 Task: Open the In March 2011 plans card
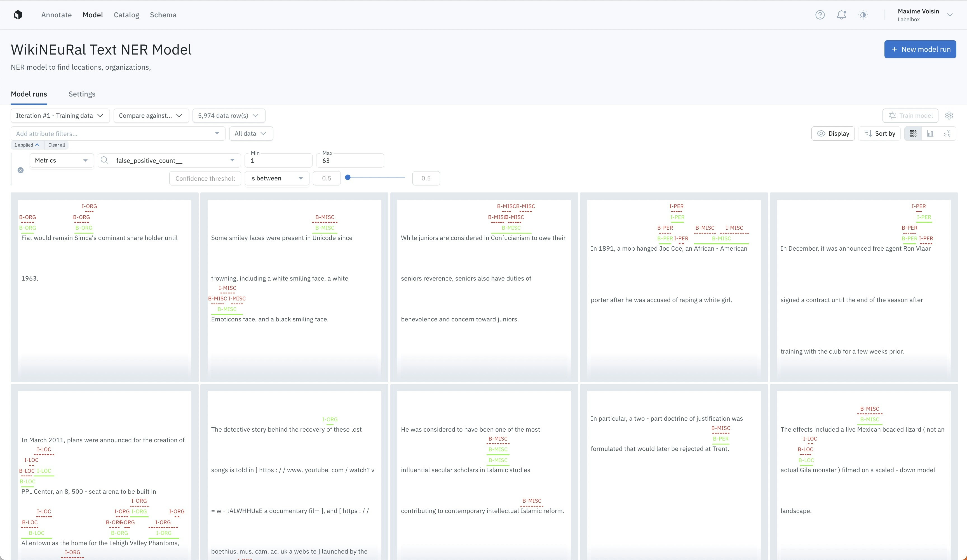coord(104,472)
